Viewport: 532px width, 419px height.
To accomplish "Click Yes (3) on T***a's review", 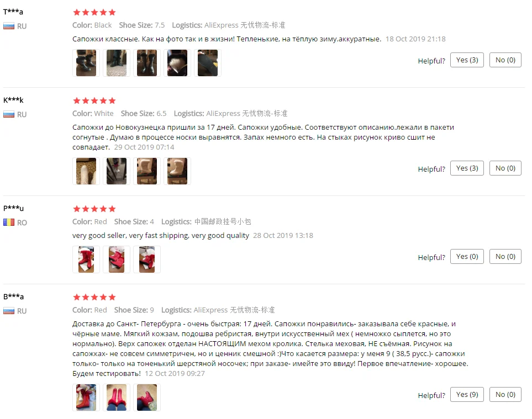I will point(467,60).
